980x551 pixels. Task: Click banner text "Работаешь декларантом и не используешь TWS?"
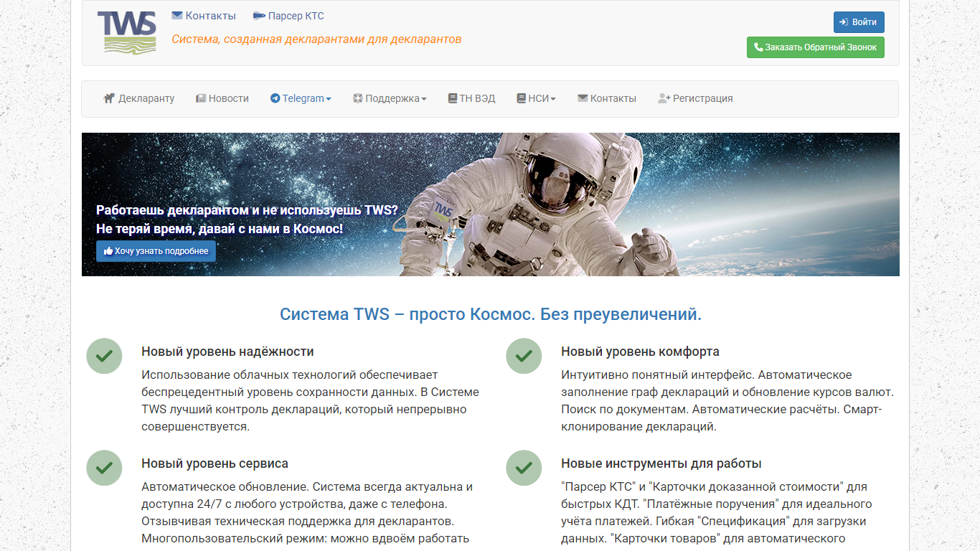tap(247, 210)
